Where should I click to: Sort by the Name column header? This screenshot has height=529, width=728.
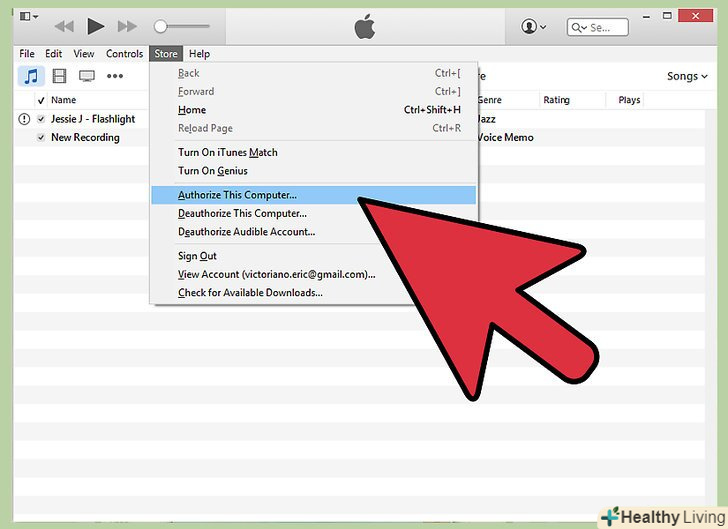63,100
